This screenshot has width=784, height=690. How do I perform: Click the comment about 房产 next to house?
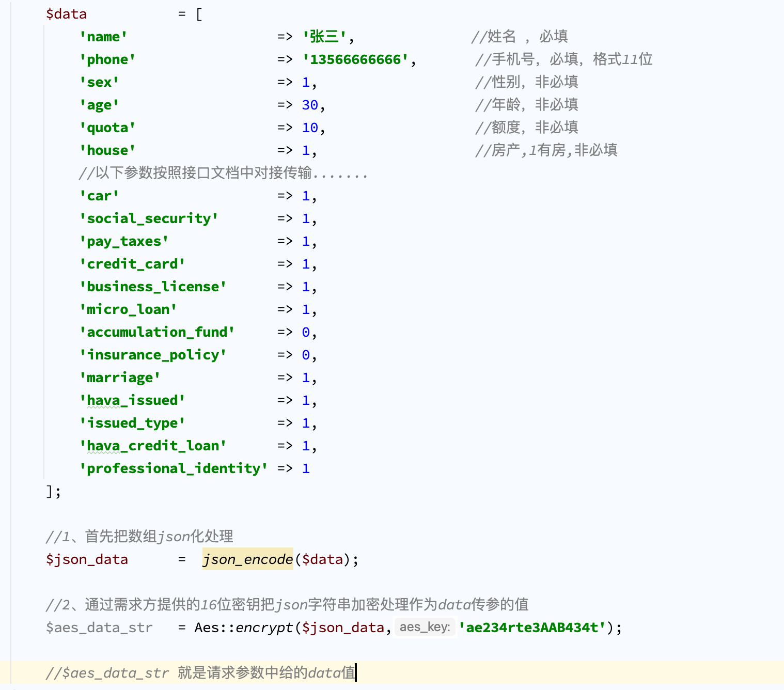tap(546, 150)
